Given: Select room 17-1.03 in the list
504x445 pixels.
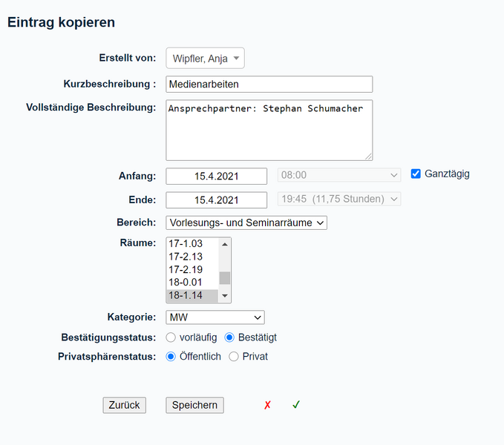Looking at the screenshot, I should (192, 243).
